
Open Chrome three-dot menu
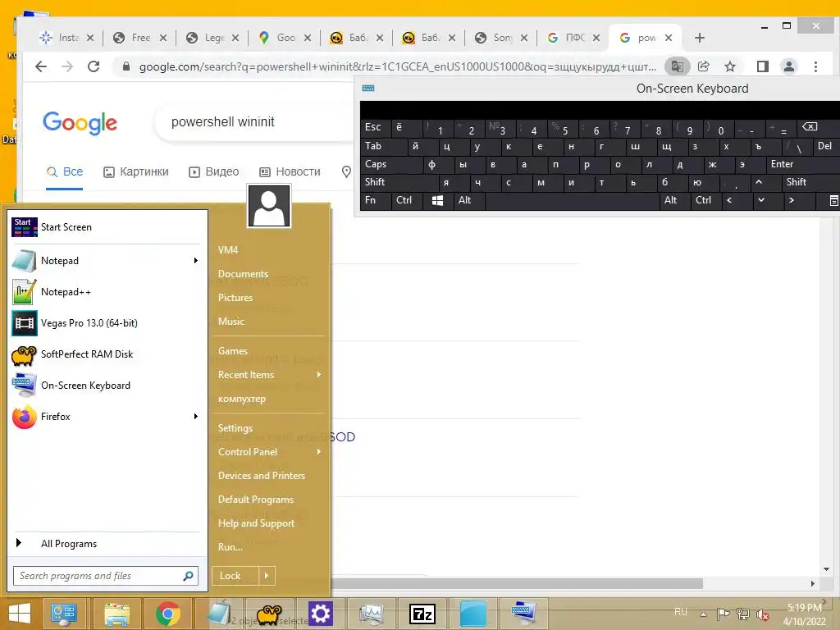pos(815,66)
